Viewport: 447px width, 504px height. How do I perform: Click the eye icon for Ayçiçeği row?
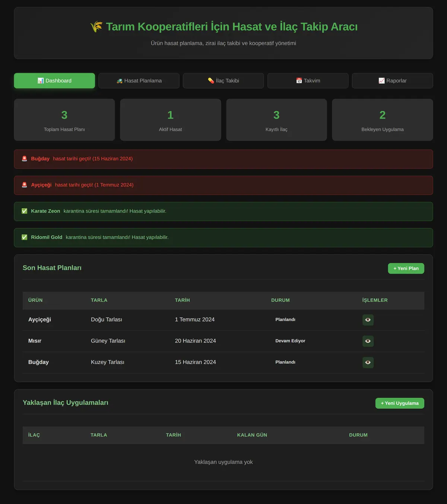pos(368,320)
